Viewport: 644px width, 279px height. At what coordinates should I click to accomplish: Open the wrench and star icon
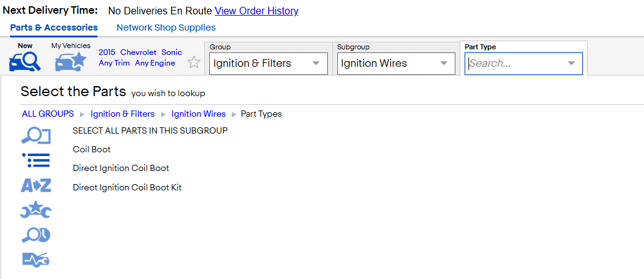click(x=36, y=210)
